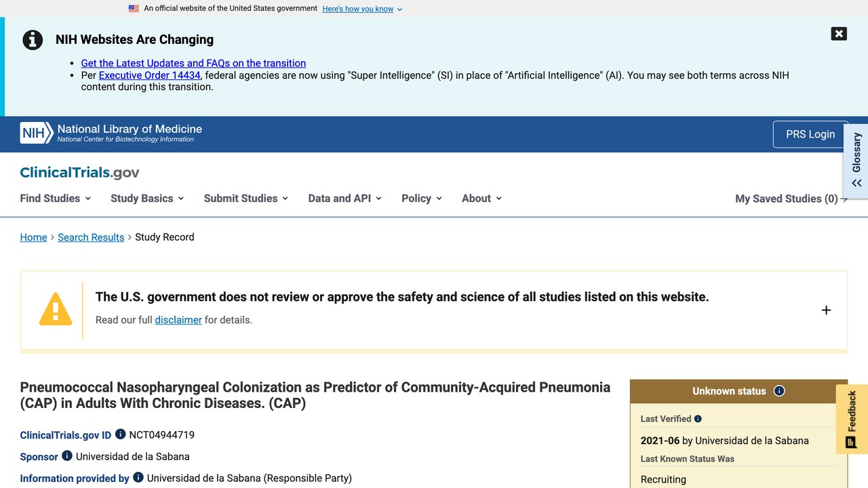Screen dimensions: 868x488
Task: Open the Policy menu
Action: (422, 199)
